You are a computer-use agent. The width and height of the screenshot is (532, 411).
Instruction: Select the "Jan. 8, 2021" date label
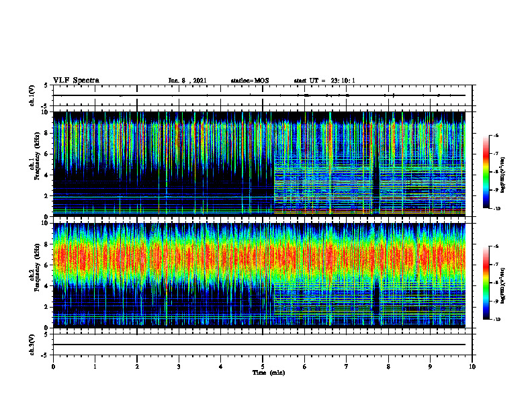pyautogui.click(x=187, y=81)
